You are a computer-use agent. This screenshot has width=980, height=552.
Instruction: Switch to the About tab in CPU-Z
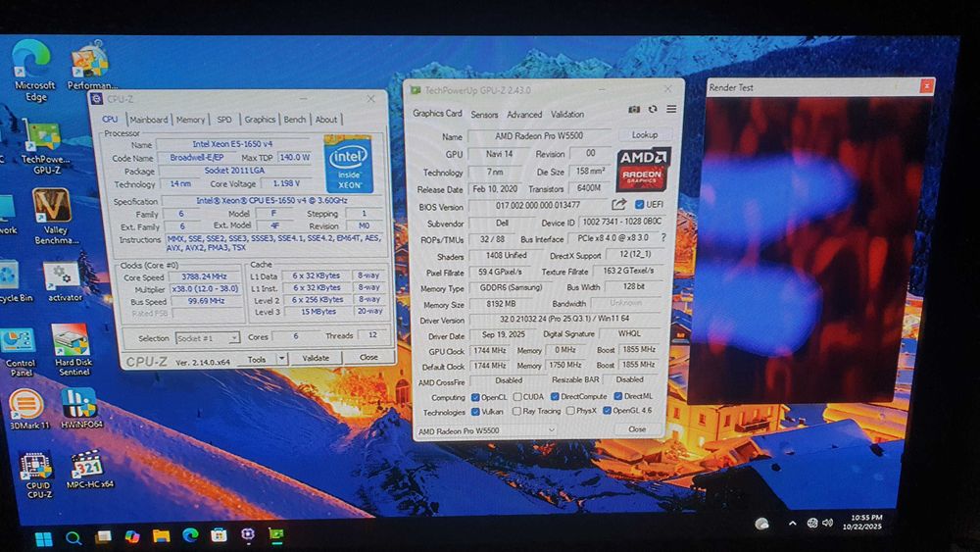(326, 120)
